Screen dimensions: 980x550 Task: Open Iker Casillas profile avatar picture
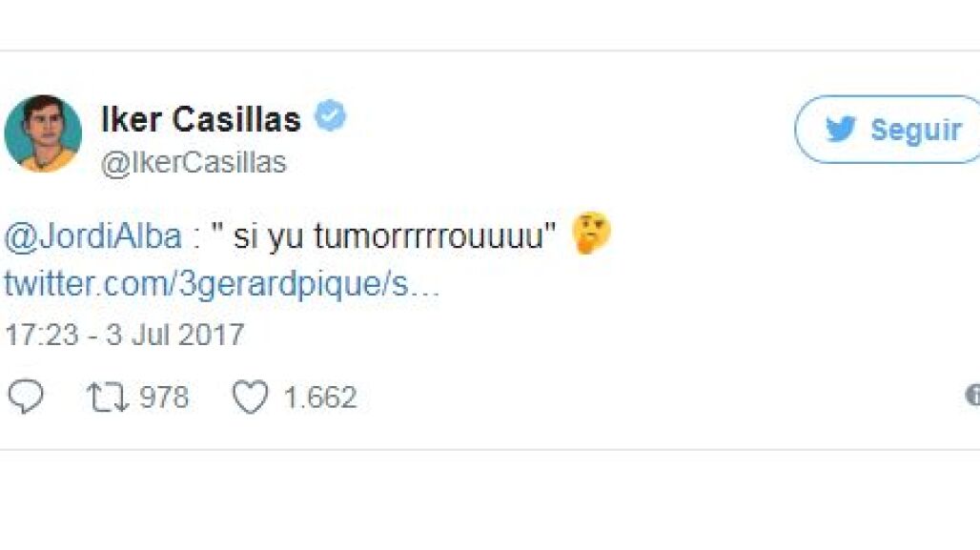pos(43,133)
